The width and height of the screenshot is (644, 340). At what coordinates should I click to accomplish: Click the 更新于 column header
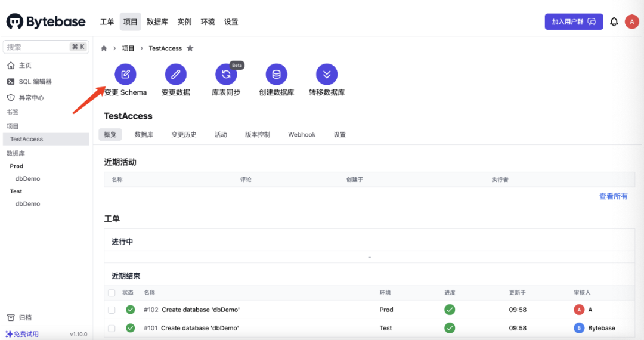pos(517,293)
